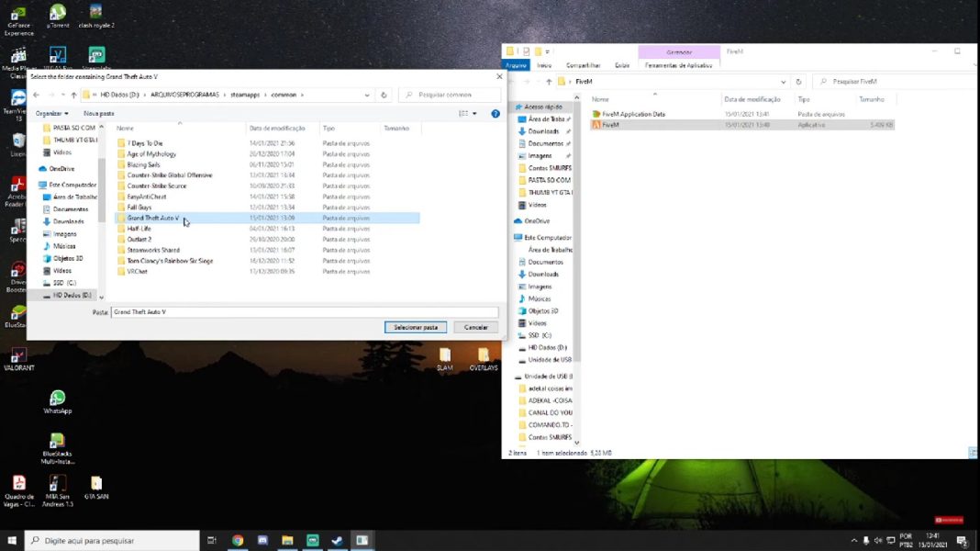
Task: Refresh the FiveM explorer window
Action: [x=798, y=82]
